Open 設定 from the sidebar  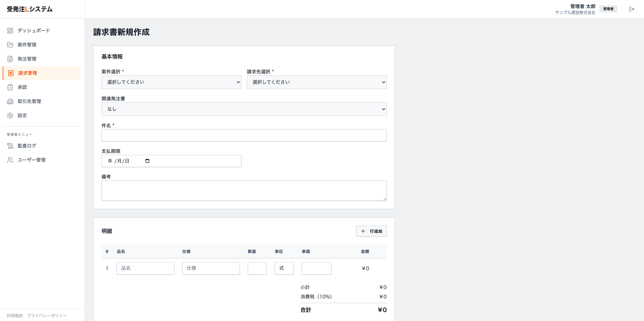click(41, 116)
